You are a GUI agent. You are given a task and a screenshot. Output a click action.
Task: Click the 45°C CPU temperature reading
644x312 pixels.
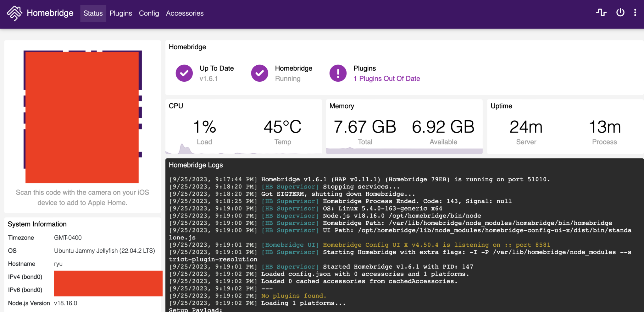tap(282, 127)
